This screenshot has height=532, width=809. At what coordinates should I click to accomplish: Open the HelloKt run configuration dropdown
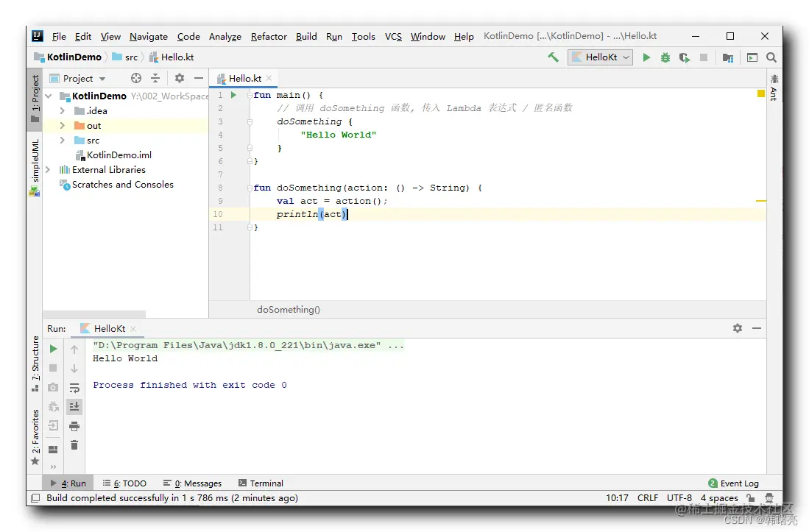(x=601, y=57)
